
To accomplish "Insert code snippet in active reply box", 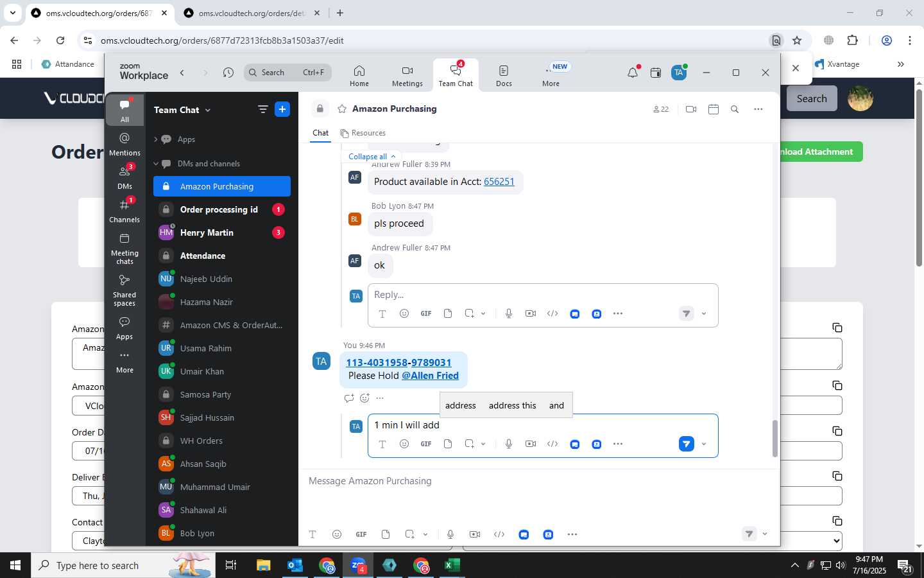I will pyautogui.click(x=552, y=444).
